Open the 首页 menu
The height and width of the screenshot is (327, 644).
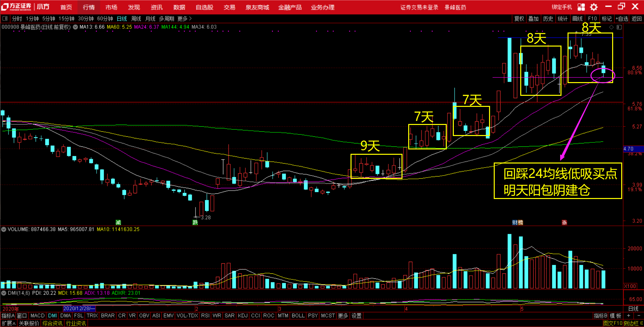pos(66,7)
